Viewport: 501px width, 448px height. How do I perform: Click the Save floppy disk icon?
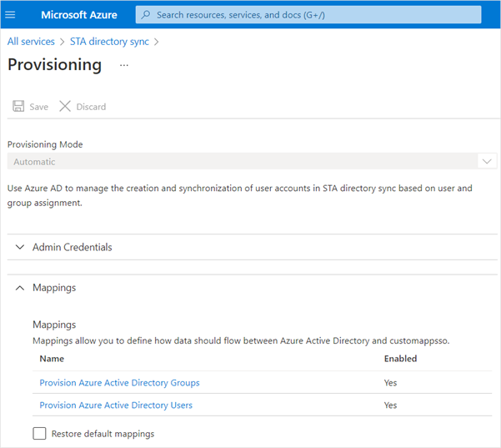18,106
